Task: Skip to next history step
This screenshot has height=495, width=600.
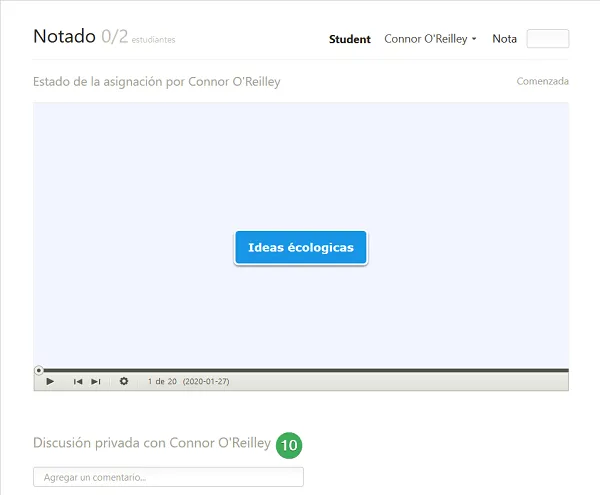Action: pyautogui.click(x=96, y=381)
